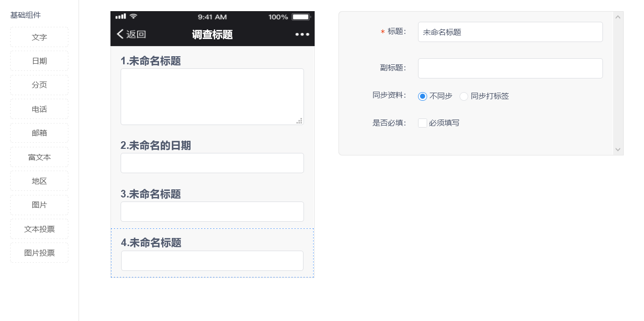
Task: Add the 图片 component
Action: point(39,205)
